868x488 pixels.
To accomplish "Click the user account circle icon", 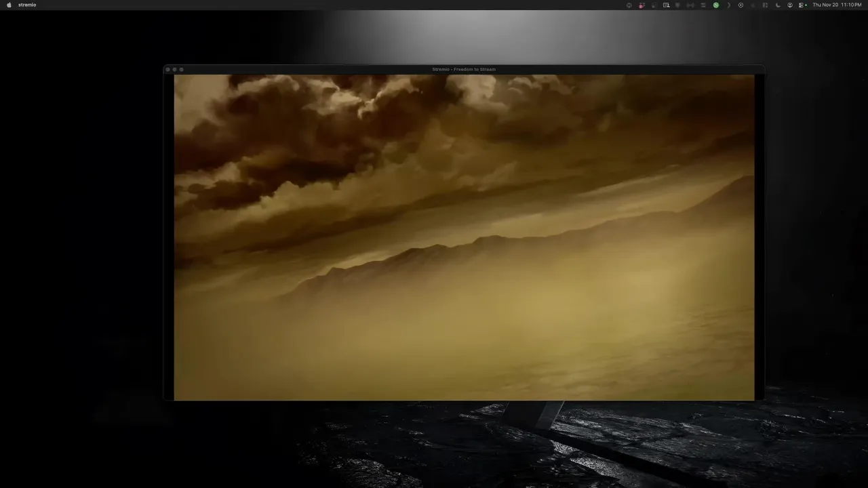I will coord(790,5).
